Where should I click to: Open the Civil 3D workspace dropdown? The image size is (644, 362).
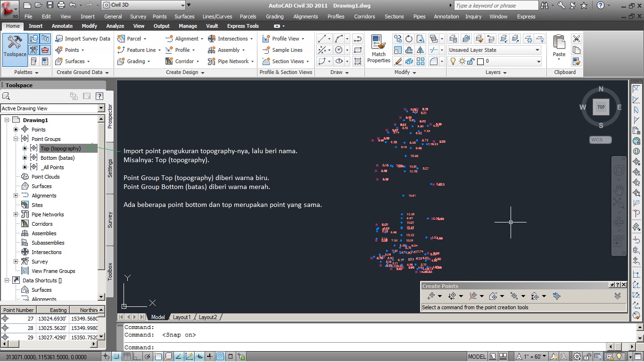point(143,5)
